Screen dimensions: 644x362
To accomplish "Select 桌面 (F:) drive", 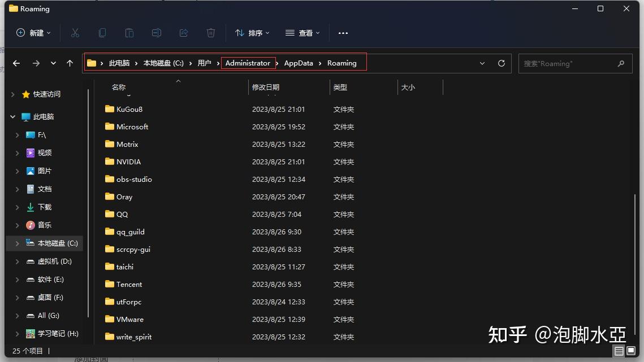I will click(50, 298).
